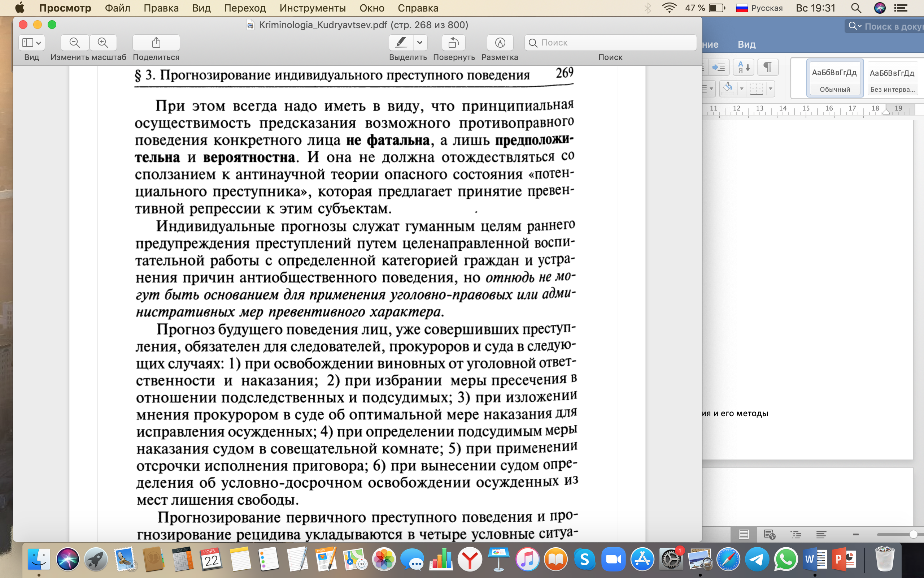Image resolution: width=924 pixels, height=578 pixels.
Task: Toggle paragraph marks ¶ in Word
Action: [767, 67]
